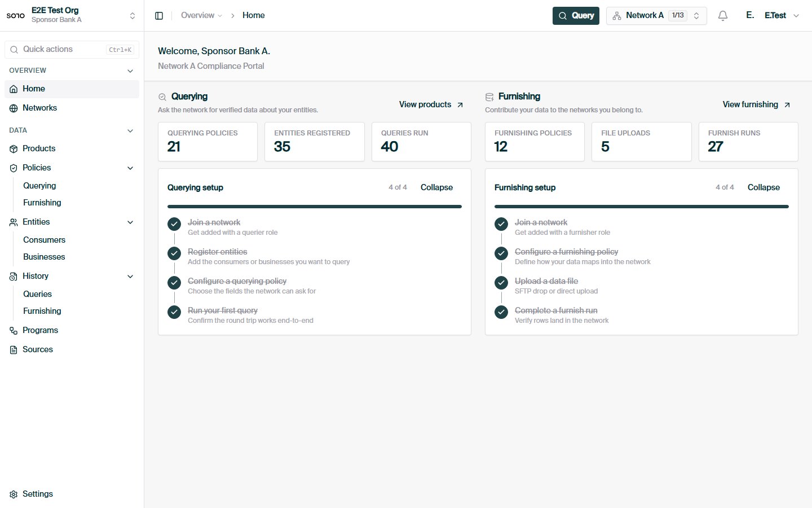Click the Querying section heading icon

[x=162, y=97]
